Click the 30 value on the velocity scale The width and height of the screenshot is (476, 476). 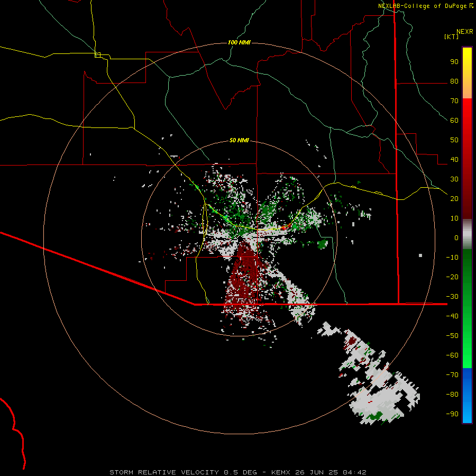(454, 179)
